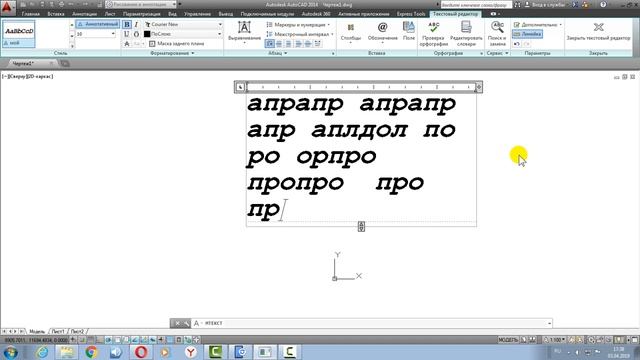Open the text height dropdown
The height and width of the screenshot is (360, 640).
(x=113, y=34)
